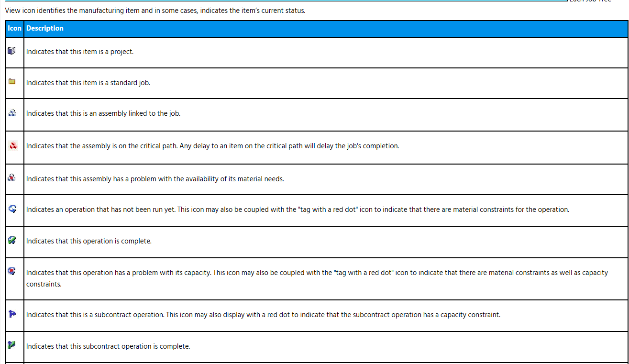The height and width of the screenshot is (364, 629).
Task: Click the subcontract operation complete icon
Action: (12, 344)
